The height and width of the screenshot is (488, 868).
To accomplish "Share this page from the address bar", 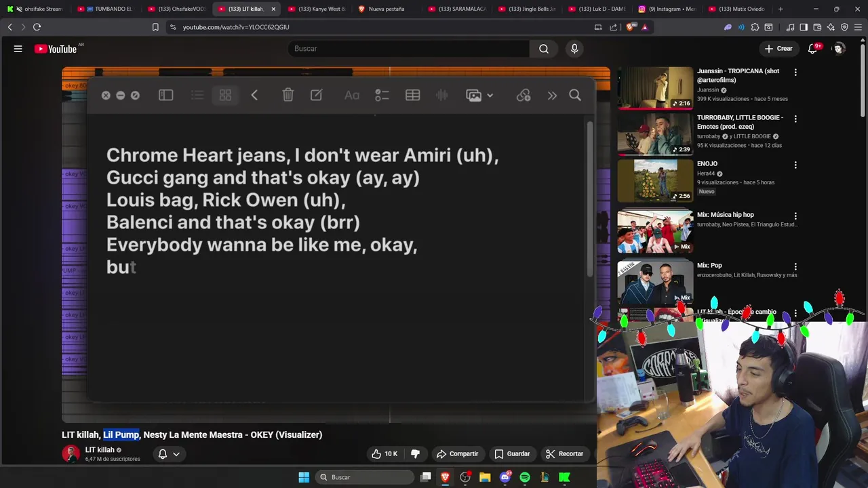I will [614, 27].
